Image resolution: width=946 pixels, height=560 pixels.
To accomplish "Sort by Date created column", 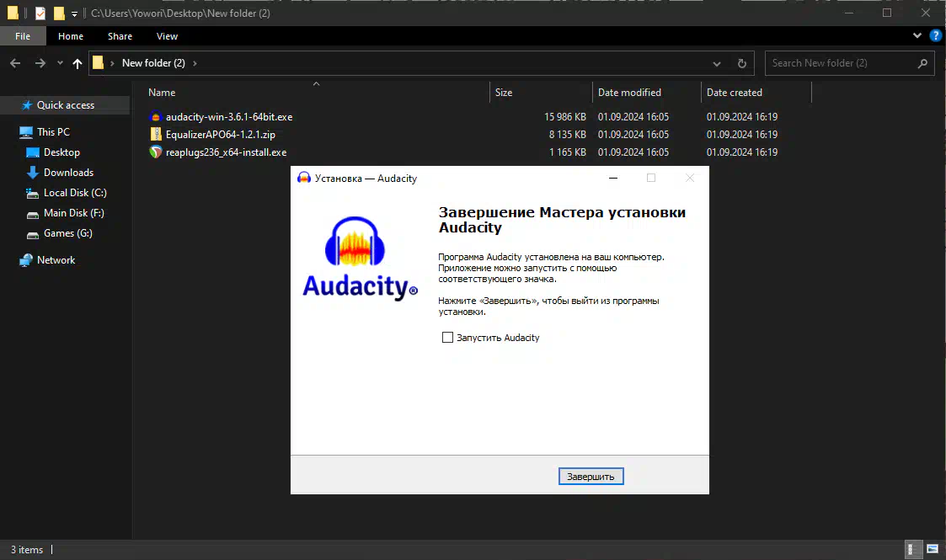I will tap(735, 93).
